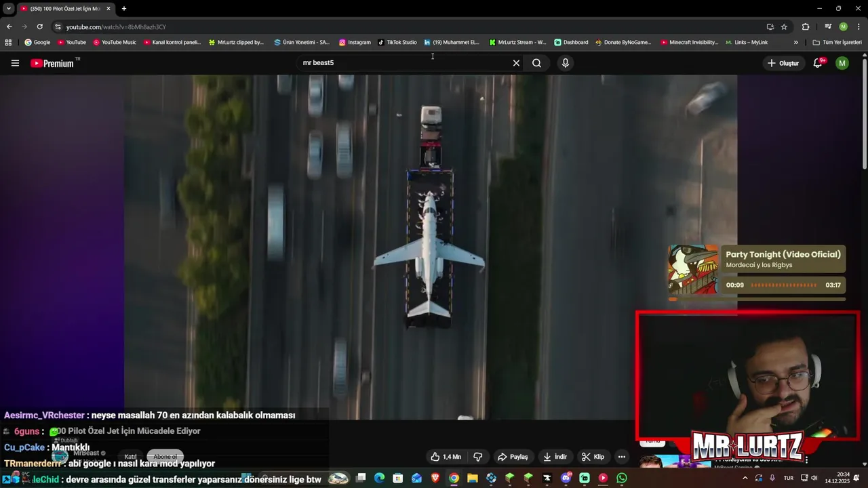This screenshot has width=868, height=488.
Task: Like the video with 1,4 Mn likes
Action: tap(446, 457)
